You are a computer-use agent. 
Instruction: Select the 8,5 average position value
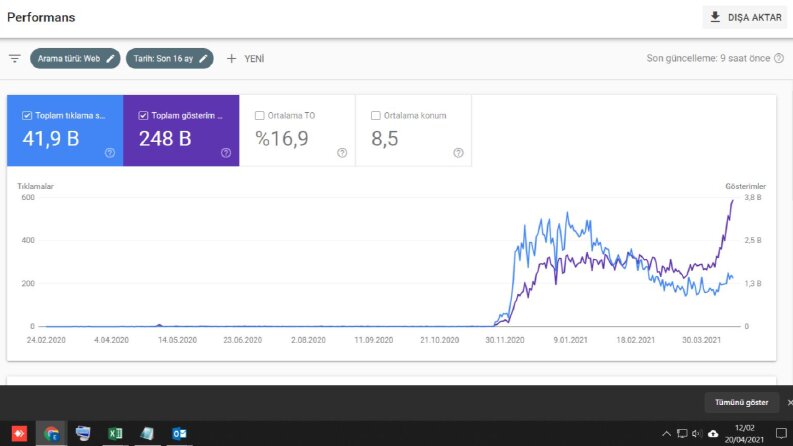tap(385, 139)
